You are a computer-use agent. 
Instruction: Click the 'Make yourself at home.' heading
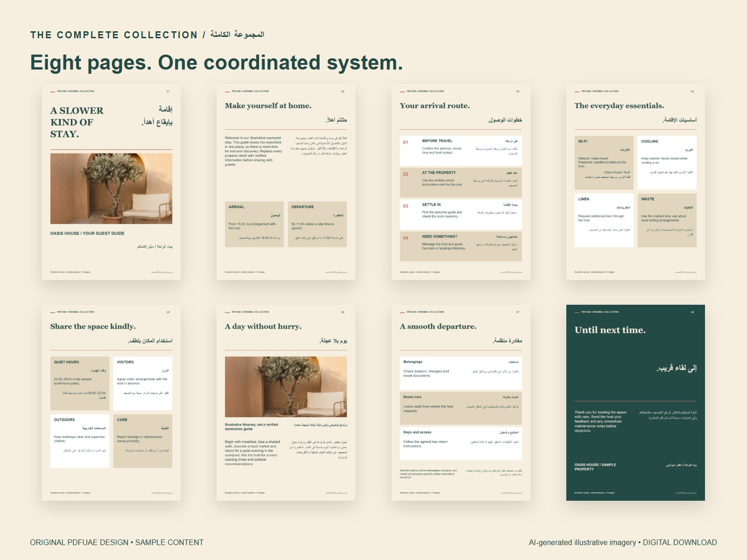coord(268,106)
